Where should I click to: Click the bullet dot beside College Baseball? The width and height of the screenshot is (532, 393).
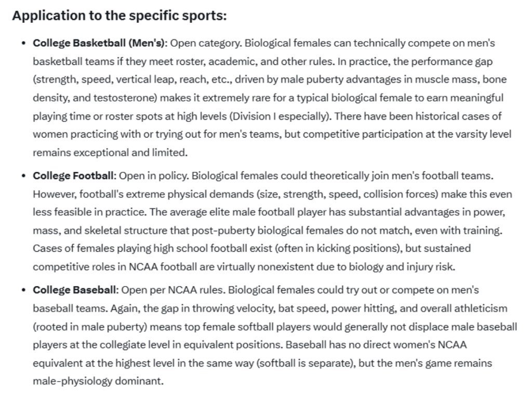[x=23, y=290]
